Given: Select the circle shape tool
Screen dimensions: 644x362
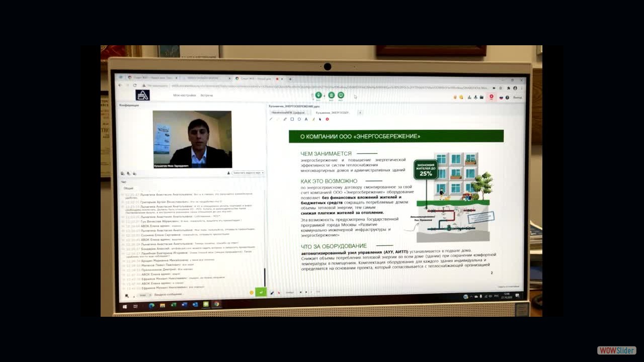Looking at the screenshot, I should pyautogui.click(x=299, y=119).
